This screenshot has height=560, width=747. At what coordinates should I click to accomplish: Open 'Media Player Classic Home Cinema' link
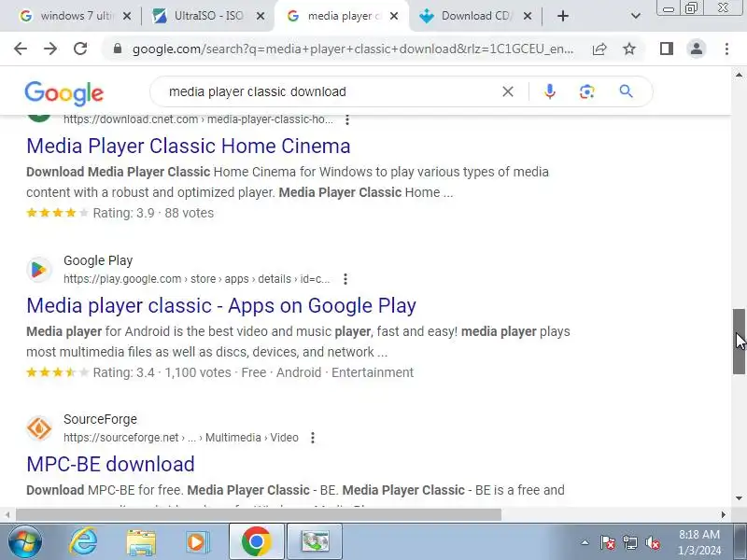pyautogui.click(x=189, y=147)
